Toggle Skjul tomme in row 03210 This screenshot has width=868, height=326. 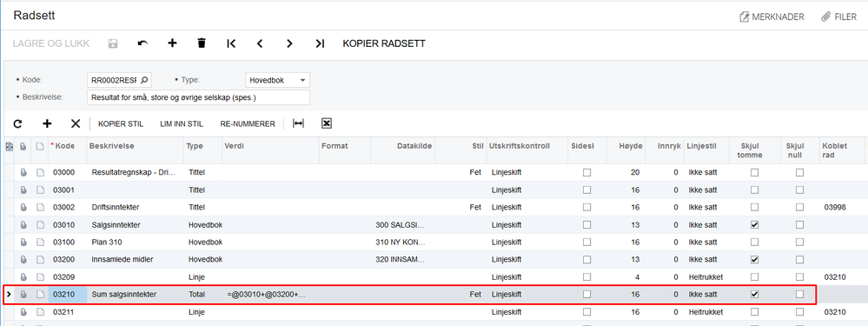(754, 295)
